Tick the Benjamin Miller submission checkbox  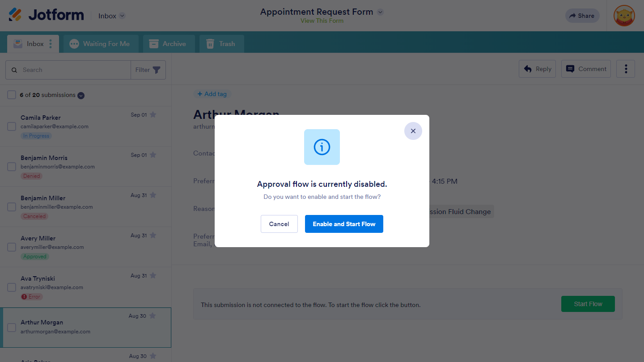(x=12, y=207)
